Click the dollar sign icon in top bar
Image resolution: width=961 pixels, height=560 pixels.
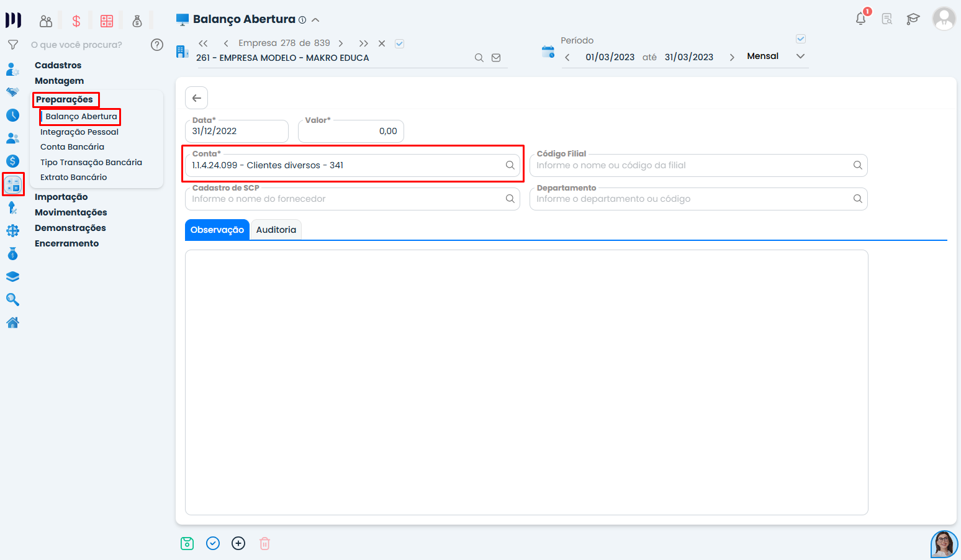(x=76, y=21)
